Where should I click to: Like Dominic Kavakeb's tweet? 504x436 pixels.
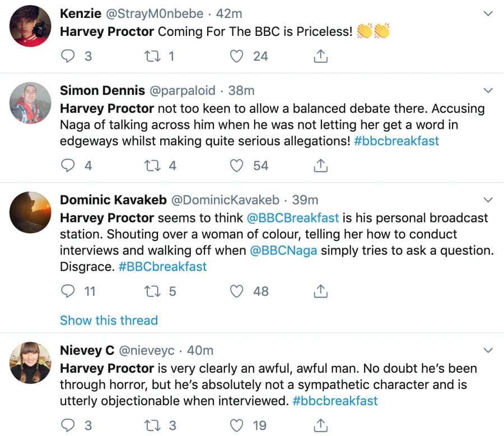coord(237,291)
